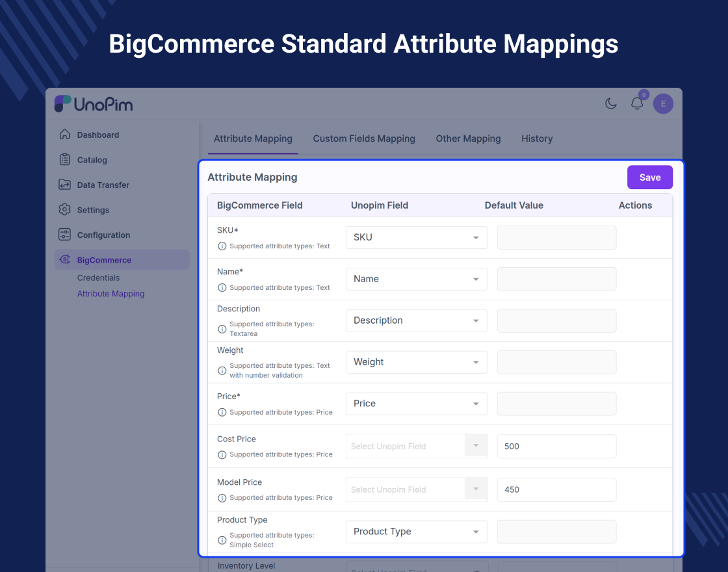
Task: Open the user avatar menu
Action: click(x=663, y=103)
